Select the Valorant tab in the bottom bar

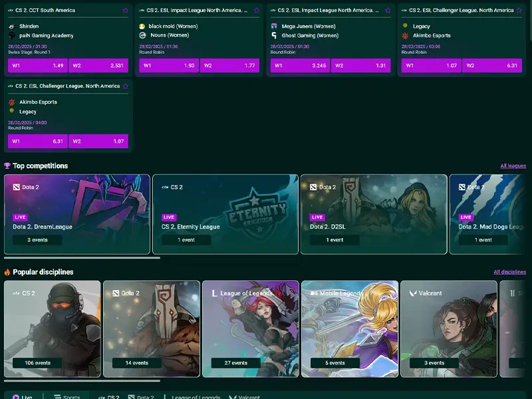pyautogui.click(x=244, y=396)
